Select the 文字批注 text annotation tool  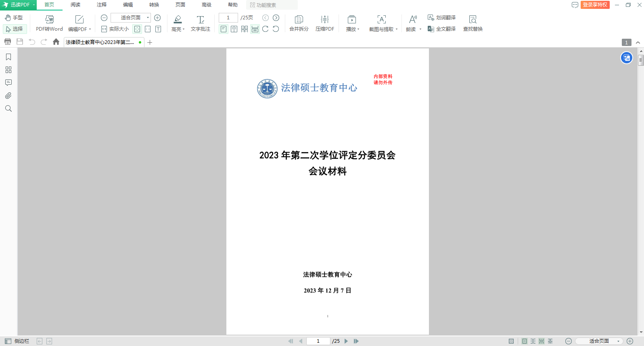click(x=200, y=23)
